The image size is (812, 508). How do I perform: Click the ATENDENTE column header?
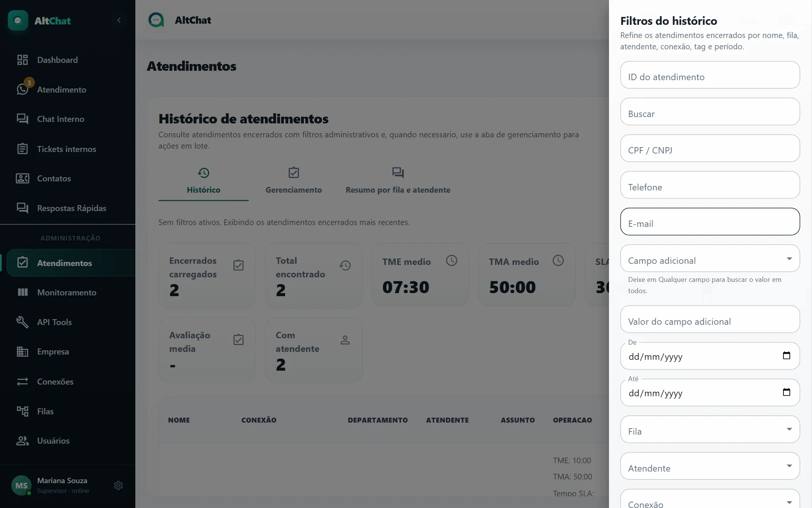[447, 420]
